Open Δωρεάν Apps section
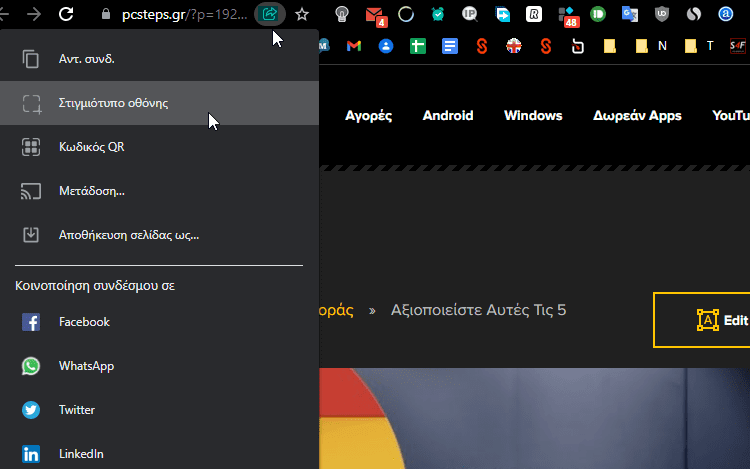This screenshot has width=750, height=469. [637, 116]
